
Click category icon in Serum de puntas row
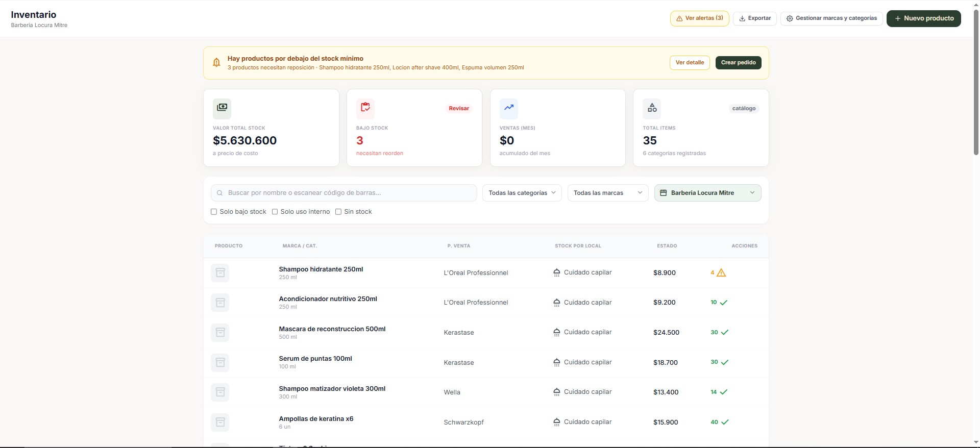click(557, 362)
